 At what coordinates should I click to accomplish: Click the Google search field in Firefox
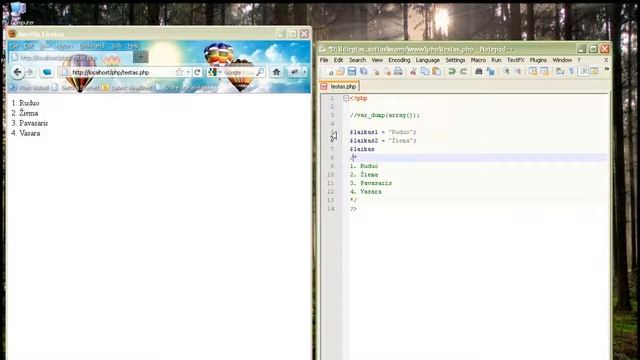pos(239,72)
